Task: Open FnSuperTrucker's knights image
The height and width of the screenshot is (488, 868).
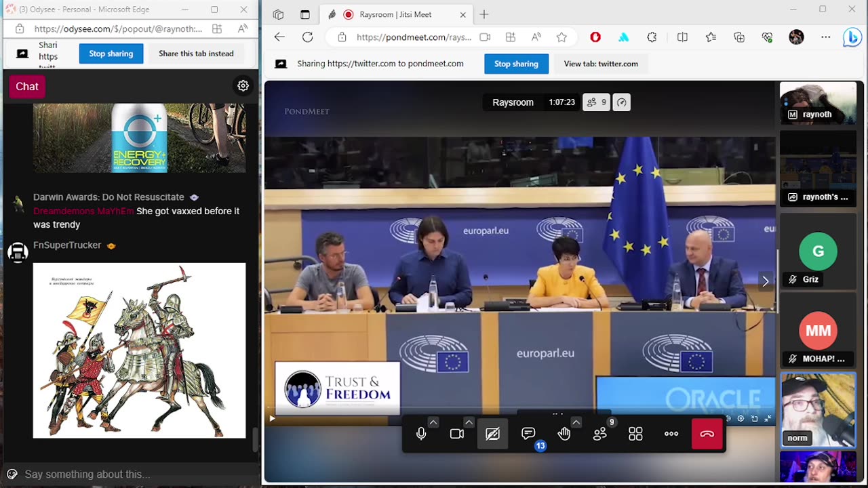Action: pos(139,350)
